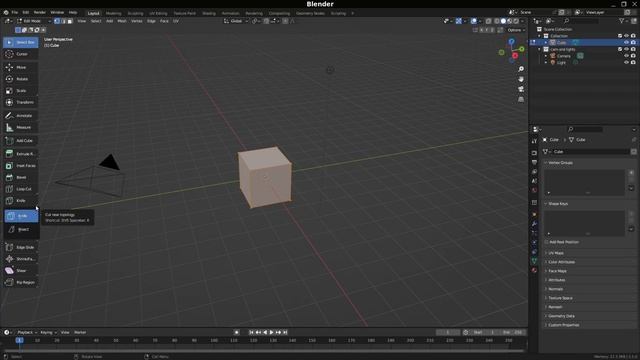Viewport: 640px width, 360px height.
Task: Switch perspective/orthographic grid icon
Action: [521, 99]
